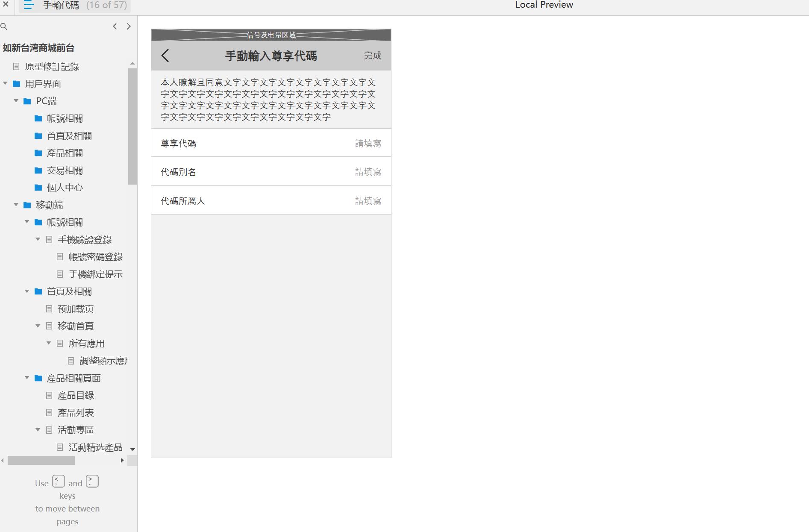Collapse the 手機驗證登錄 tree arrow
This screenshot has height=532, width=809.
(x=38, y=239)
